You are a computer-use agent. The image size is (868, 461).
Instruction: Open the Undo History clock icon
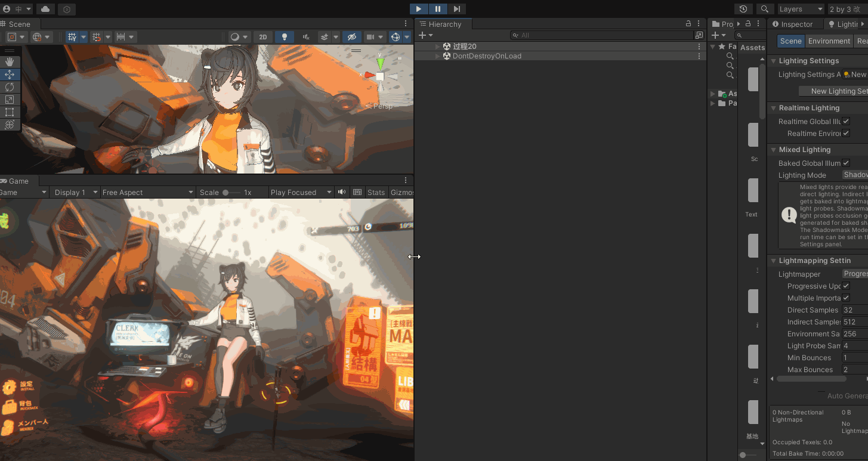[x=743, y=9]
